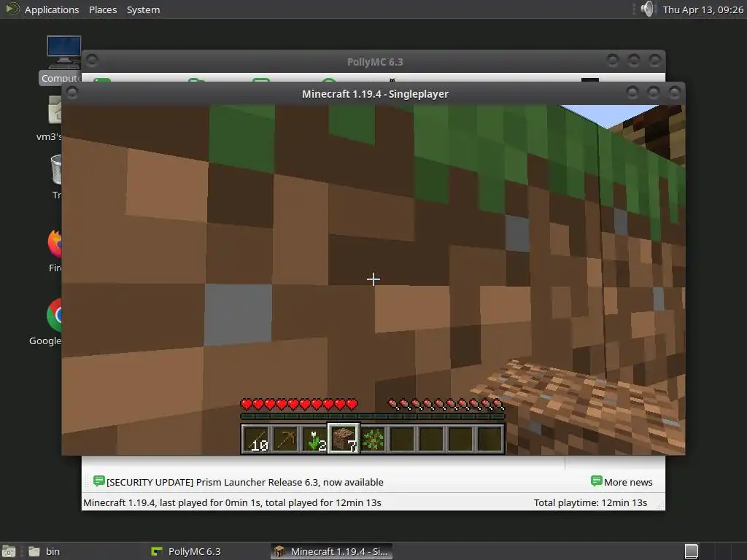Screen dimensions: 747x560
Task: Select the sticks hotbar slot showing 10
Action: click(x=256, y=438)
